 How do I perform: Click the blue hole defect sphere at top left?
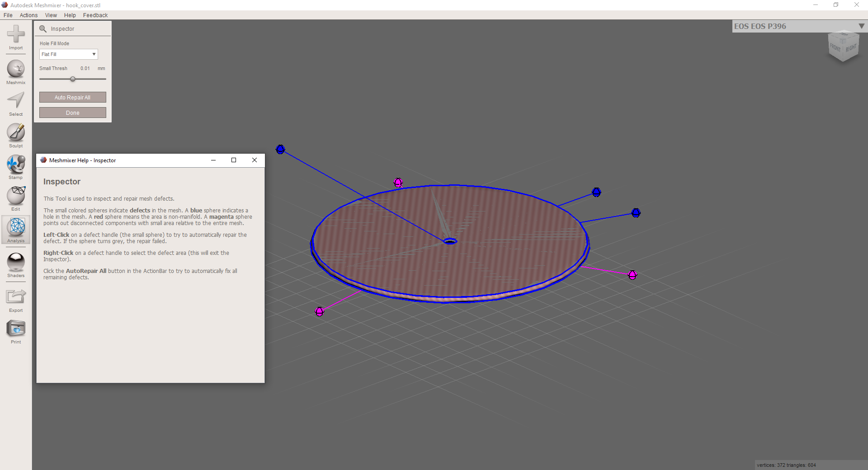point(280,149)
